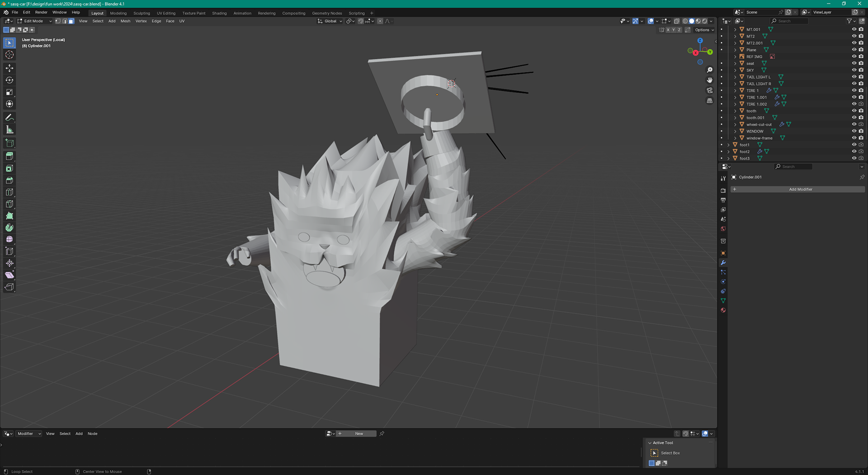
Task: Switch to the UV Editing workspace tab
Action: 166,13
